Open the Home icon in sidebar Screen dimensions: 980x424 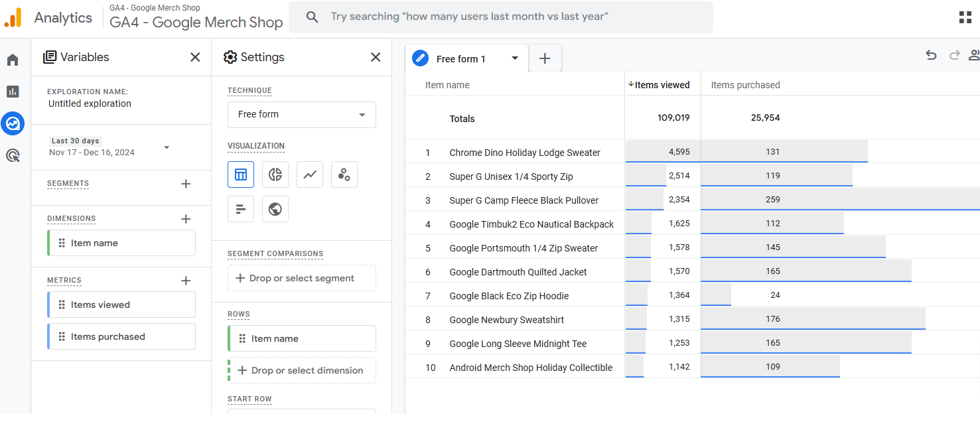(13, 60)
